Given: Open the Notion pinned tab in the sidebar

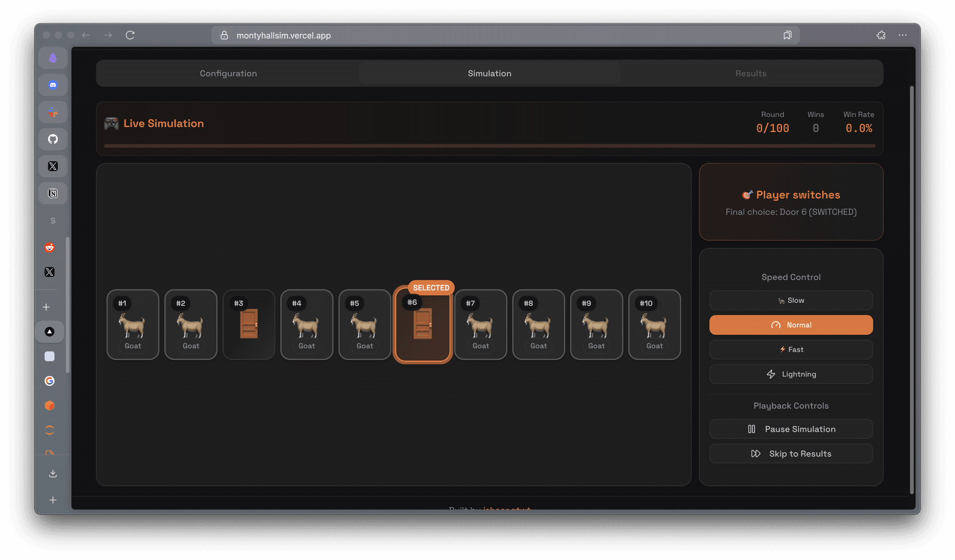Looking at the screenshot, I should [x=52, y=193].
